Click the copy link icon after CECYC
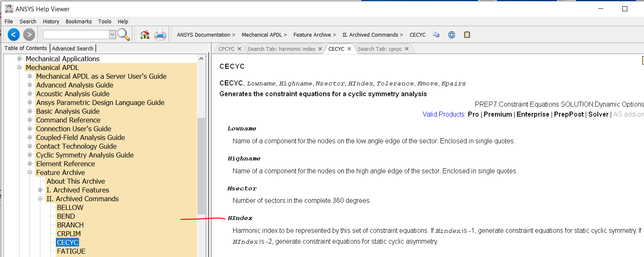This screenshot has height=257, width=644. [x=436, y=35]
